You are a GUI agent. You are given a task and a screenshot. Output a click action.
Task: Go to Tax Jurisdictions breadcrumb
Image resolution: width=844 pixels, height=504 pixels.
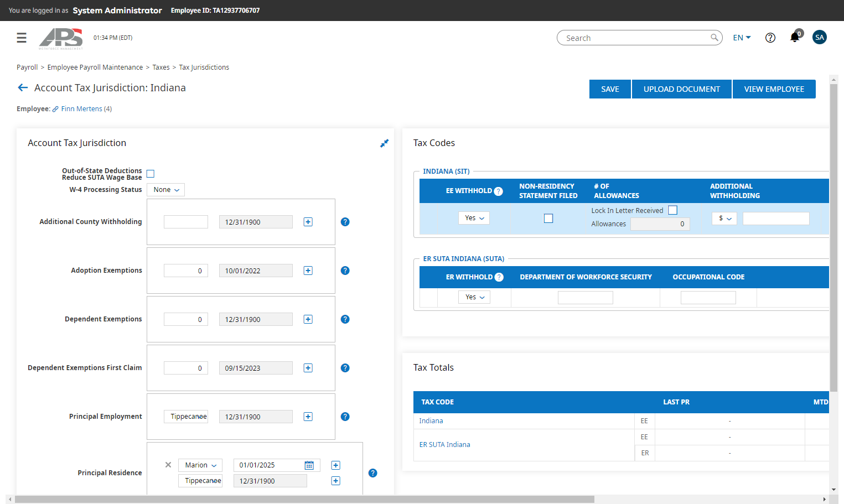204,67
